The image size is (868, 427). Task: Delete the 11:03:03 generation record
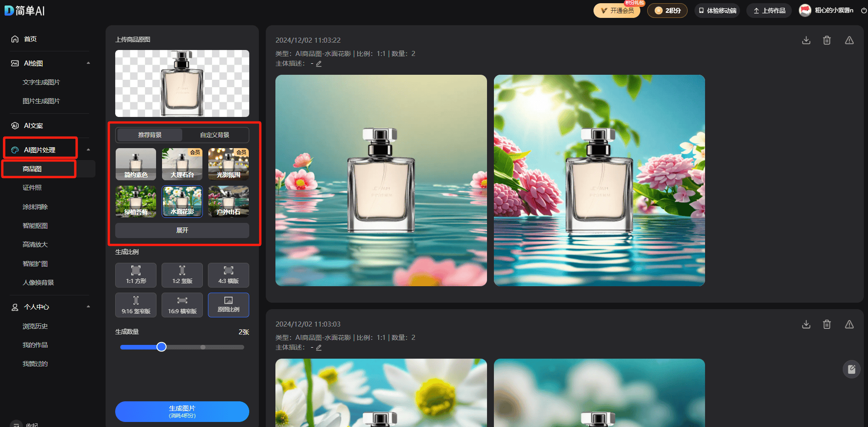[827, 324]
